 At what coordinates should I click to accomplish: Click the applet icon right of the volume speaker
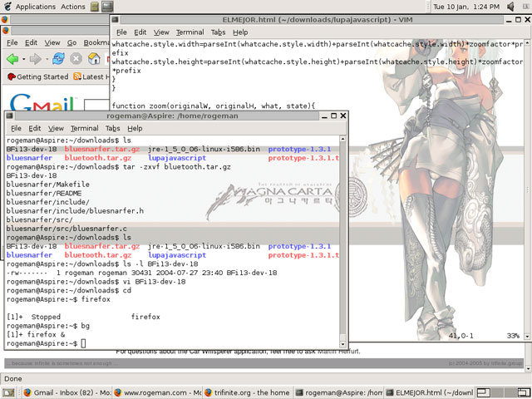pyautogui.click(x=525, y=7)
